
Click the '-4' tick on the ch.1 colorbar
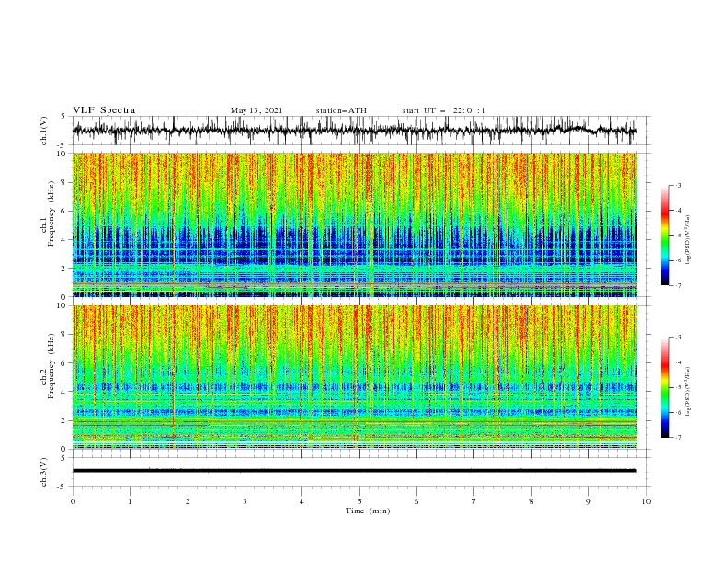(678, 211)
